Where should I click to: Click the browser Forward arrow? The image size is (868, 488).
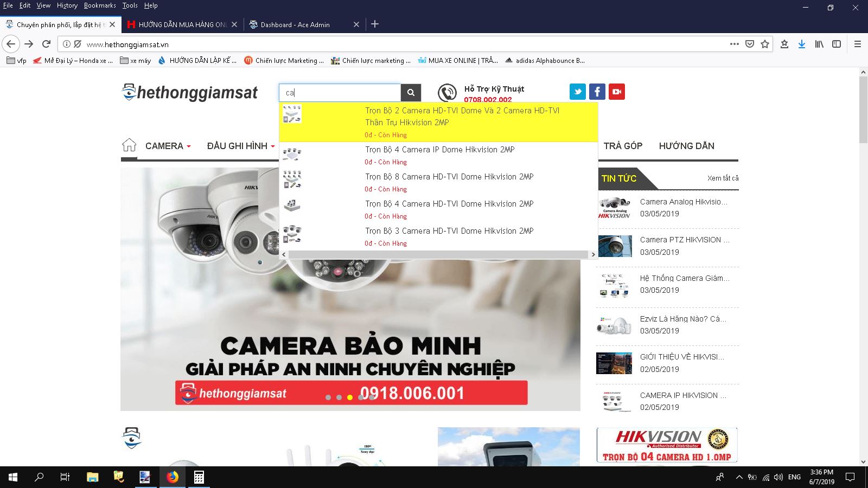click(x=29, y=44)
